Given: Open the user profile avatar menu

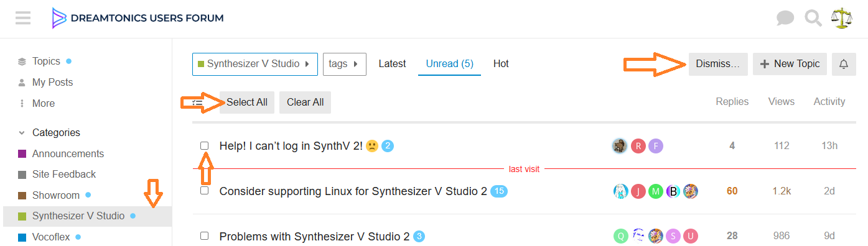Looking at the screenshot, I should (x=843, y=18).
